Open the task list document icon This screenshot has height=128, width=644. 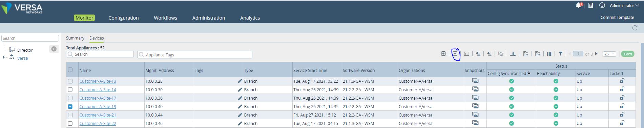(590, 5)
